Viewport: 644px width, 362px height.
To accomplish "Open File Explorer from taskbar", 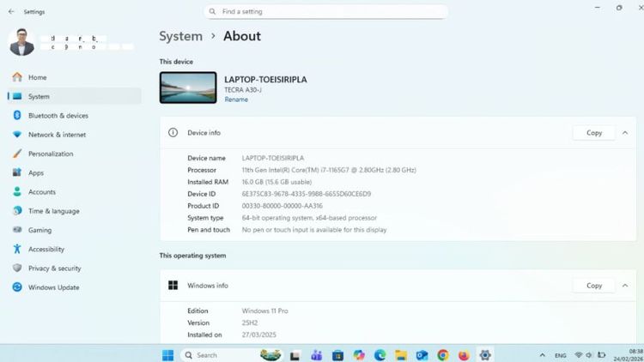I will click(401, 355).
